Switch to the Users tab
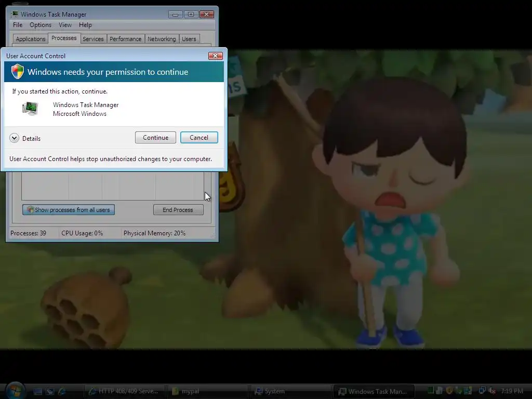The image size is (532, 399). point(189,38)
